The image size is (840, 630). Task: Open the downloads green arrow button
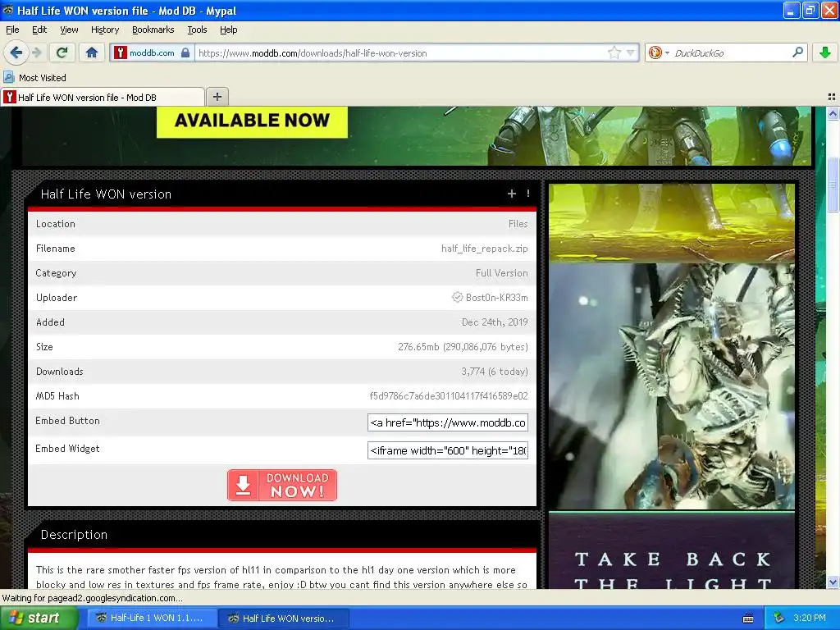coord(825,52)
